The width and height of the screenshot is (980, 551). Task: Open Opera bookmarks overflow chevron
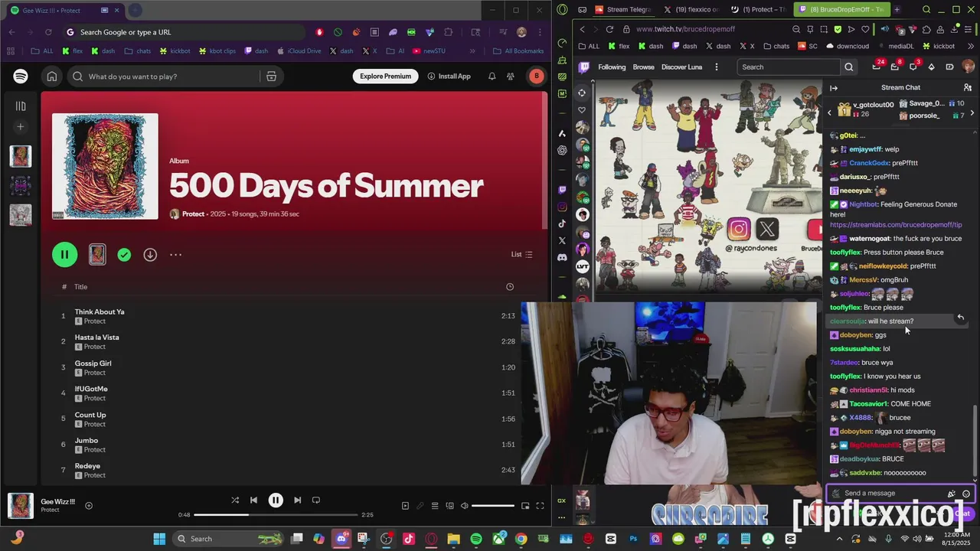pos(970,46)
